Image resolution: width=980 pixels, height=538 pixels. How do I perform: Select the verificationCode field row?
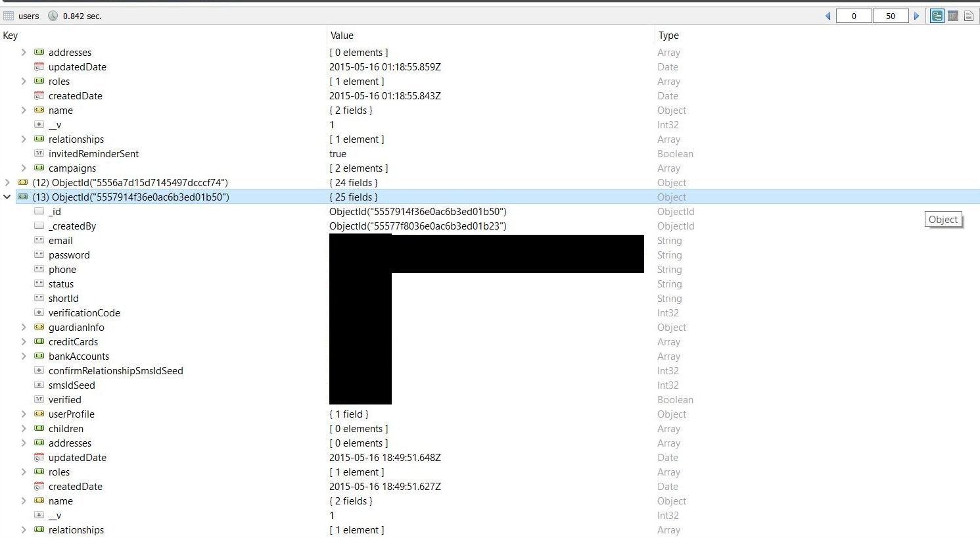(x=84, y=313)
